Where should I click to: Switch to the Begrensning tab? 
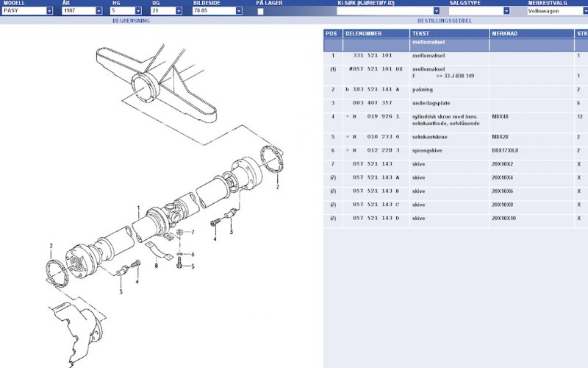coord(131,21)
